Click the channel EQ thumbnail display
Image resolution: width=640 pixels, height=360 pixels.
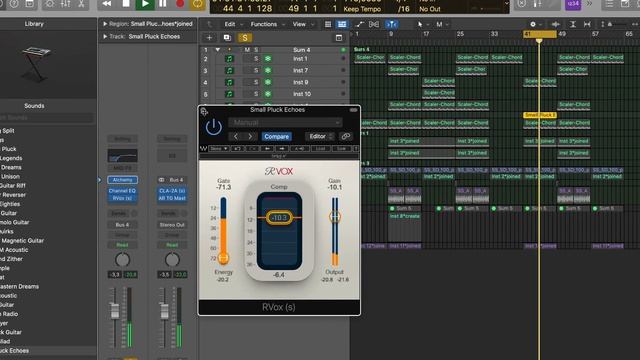point(122,156)
